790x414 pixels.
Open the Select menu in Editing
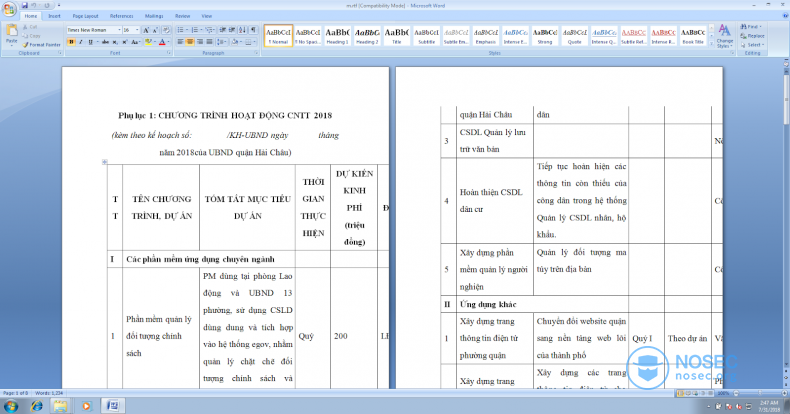click(x=752, y=45)
